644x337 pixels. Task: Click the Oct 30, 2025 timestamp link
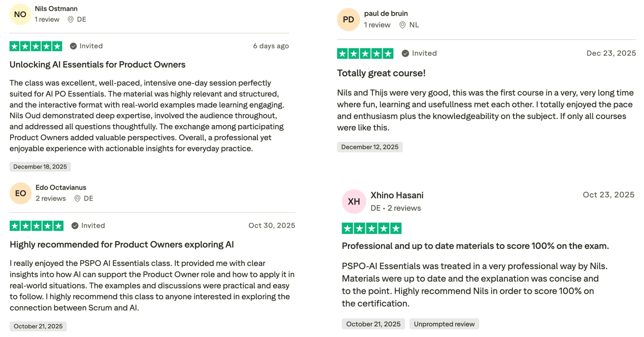(272, 225)
